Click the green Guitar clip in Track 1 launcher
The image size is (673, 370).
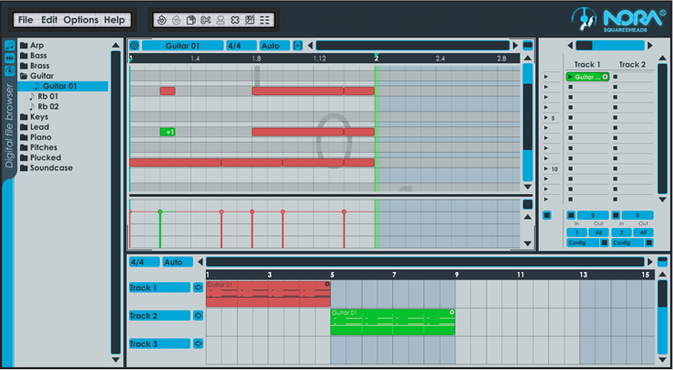[587, 77]
